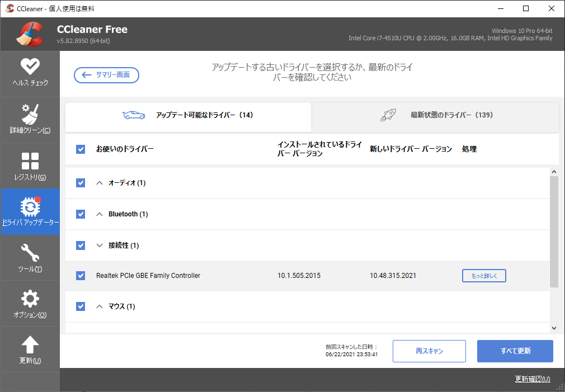Open the ヘルス チェック sidebar panel
The height and width of the screenshot is (392, 565).
[30, 73]
